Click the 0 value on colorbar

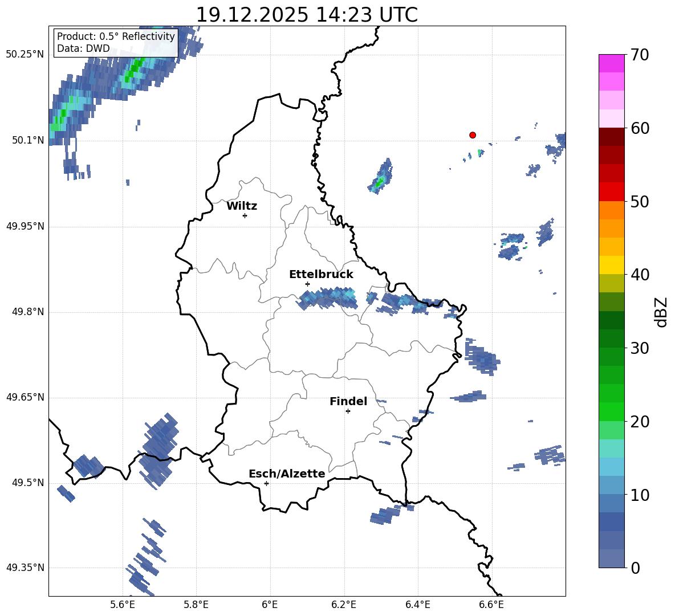pyautogui.click(x=635, y=568)
